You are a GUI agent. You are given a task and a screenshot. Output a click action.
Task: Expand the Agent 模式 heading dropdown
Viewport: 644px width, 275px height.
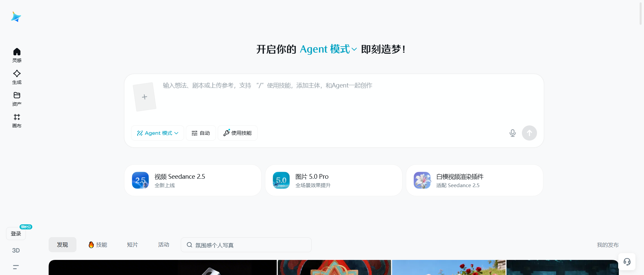click(x=328, y=49)
